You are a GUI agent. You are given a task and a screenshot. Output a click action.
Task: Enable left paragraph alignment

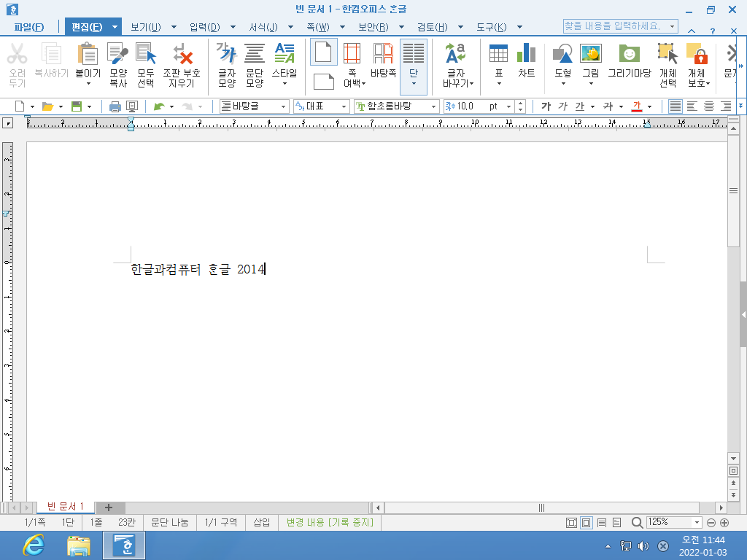692,106
